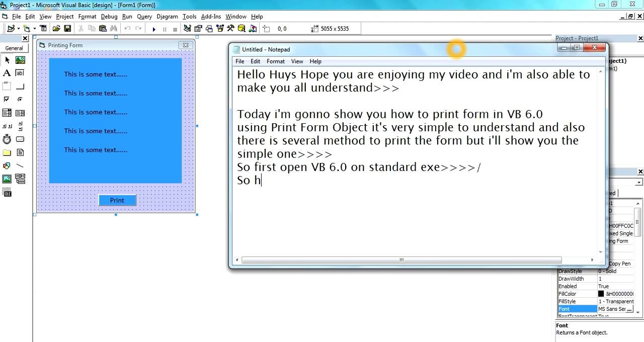The height and width of the screenshot is (342, 644).
Task: Choose the CheckBox control tool
Action: tap(7, 99)
